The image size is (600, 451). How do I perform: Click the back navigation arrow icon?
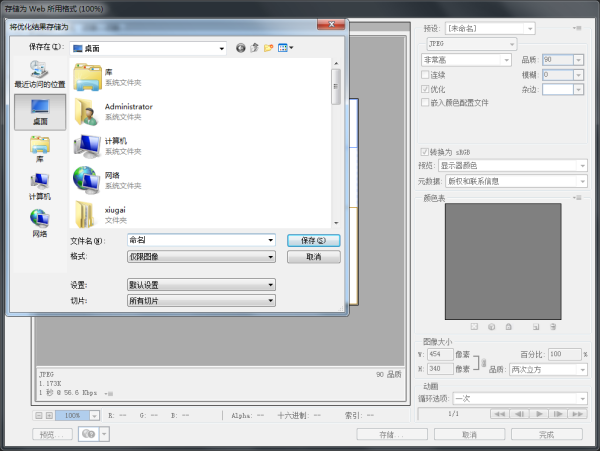pos(241,47)
